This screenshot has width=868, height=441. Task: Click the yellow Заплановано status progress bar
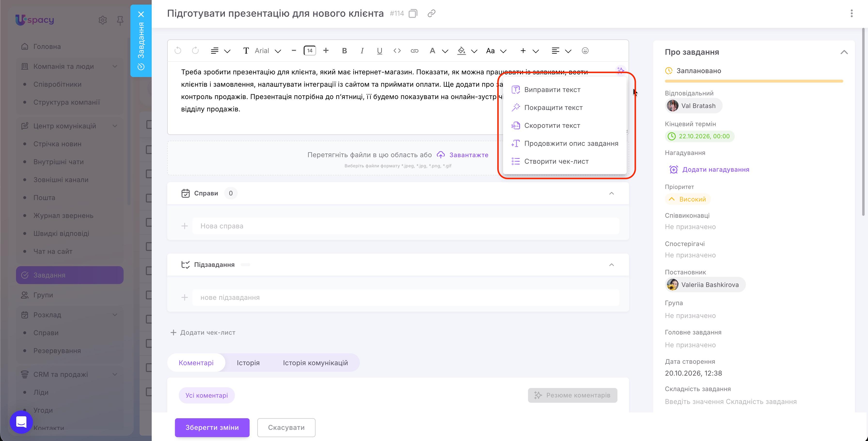click(x=754, y=81)
